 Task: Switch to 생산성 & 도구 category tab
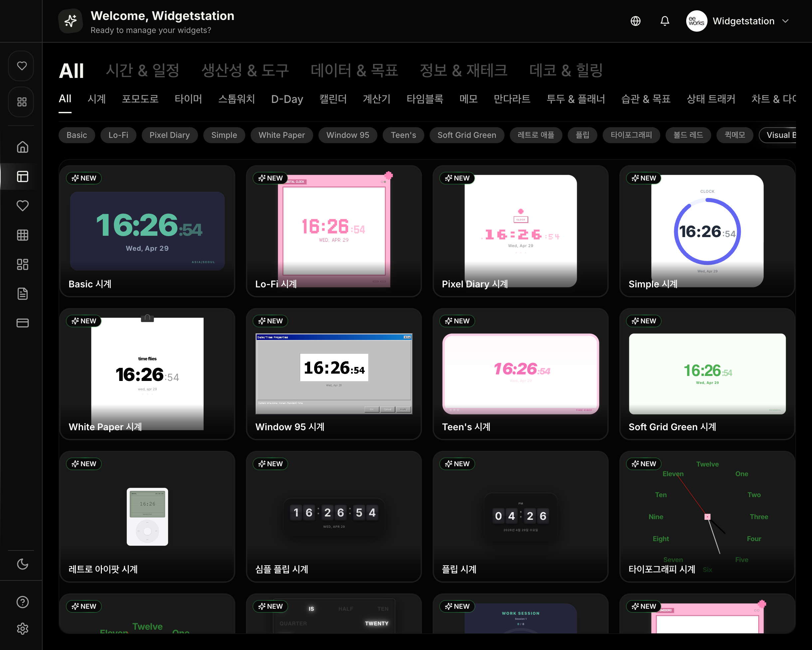245,71
